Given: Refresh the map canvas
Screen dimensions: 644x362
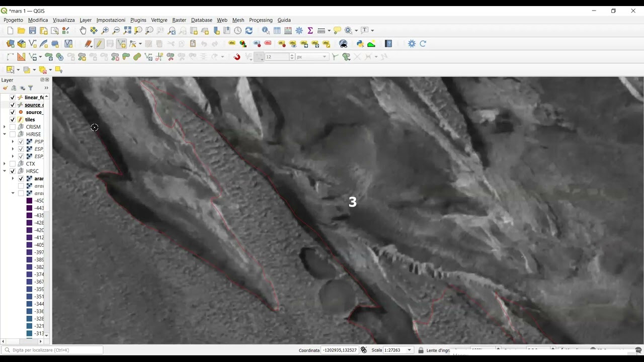Looking at the screenshot, I should (x=249, y=31).
